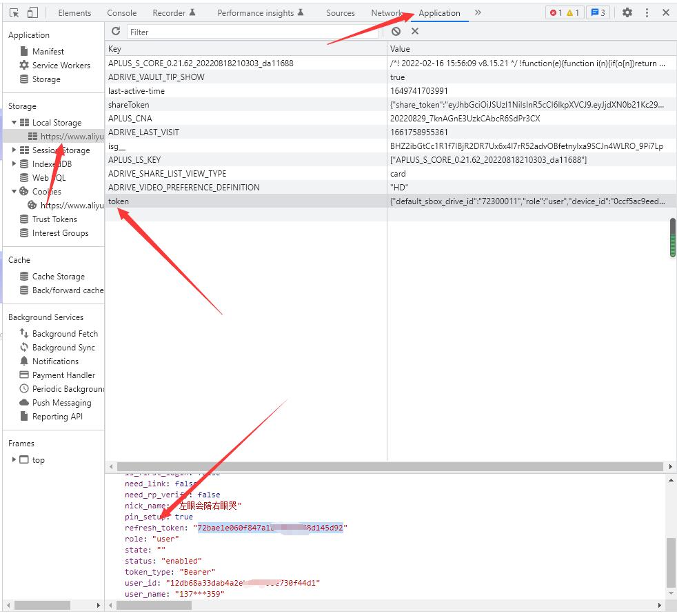Click the Key column header
The image size is (677, 616).
245,49
